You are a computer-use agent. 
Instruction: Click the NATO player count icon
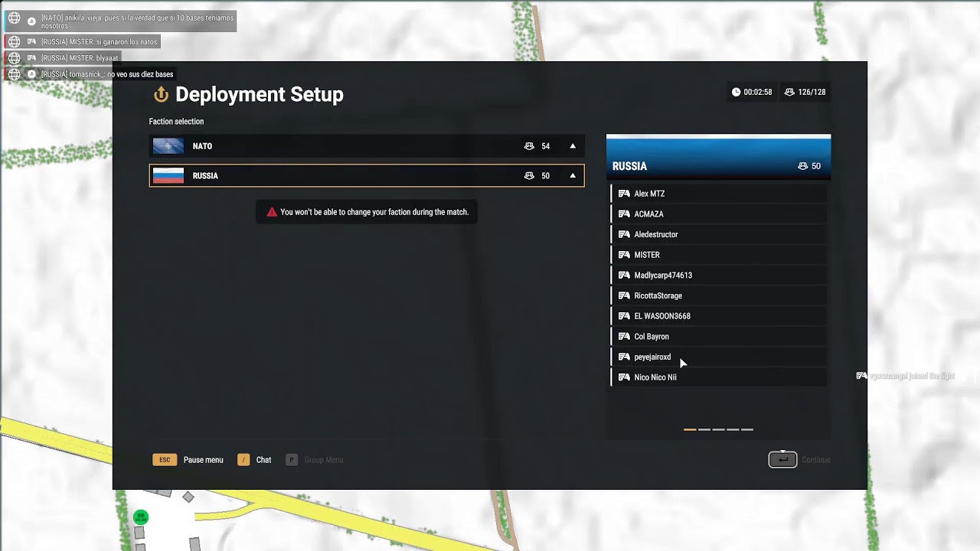[x=529, y=146]
